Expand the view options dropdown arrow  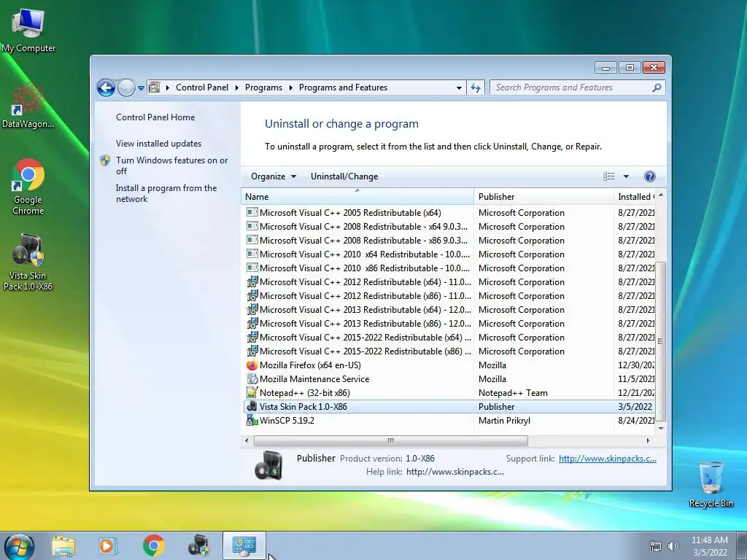point(626,176)
